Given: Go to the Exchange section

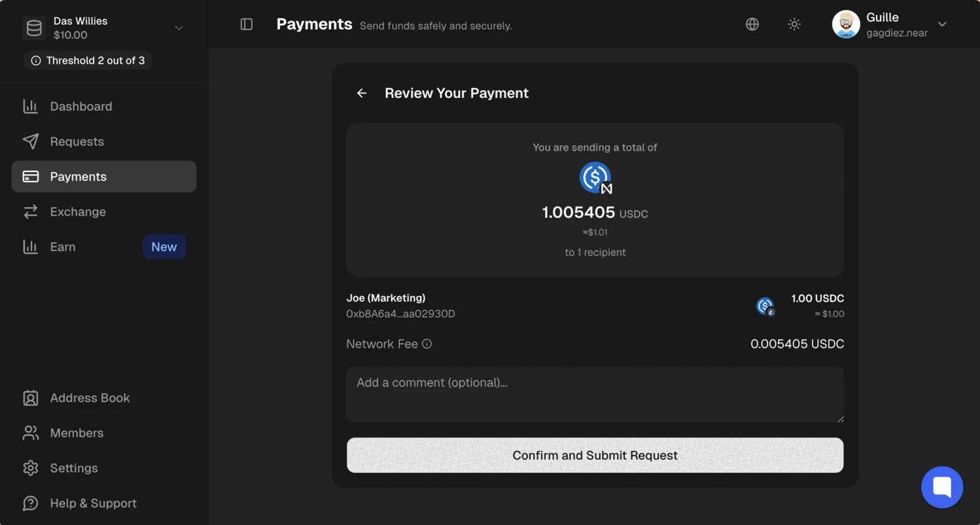Looking at the screenshot, I should pyautogui.click(x=104, y=212).
